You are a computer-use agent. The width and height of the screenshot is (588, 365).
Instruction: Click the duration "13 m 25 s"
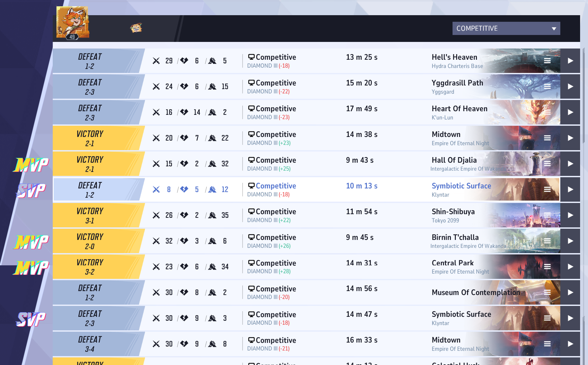[x=362, y=57]
